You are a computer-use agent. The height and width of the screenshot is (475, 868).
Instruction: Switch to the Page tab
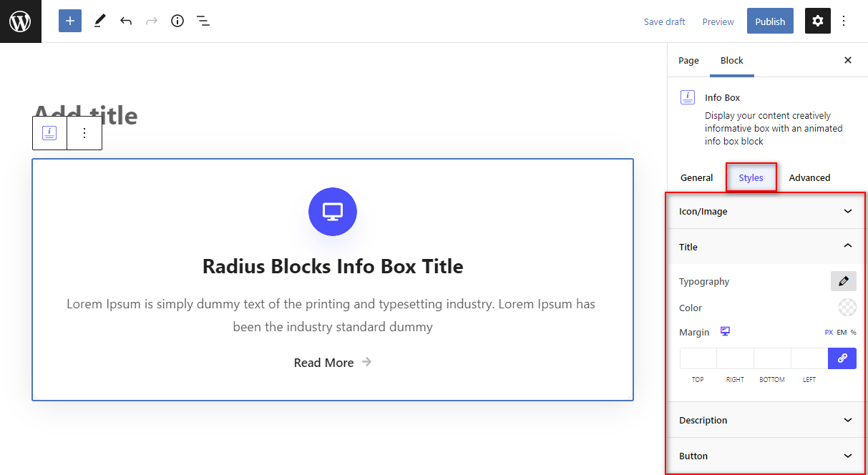[688, 60]
